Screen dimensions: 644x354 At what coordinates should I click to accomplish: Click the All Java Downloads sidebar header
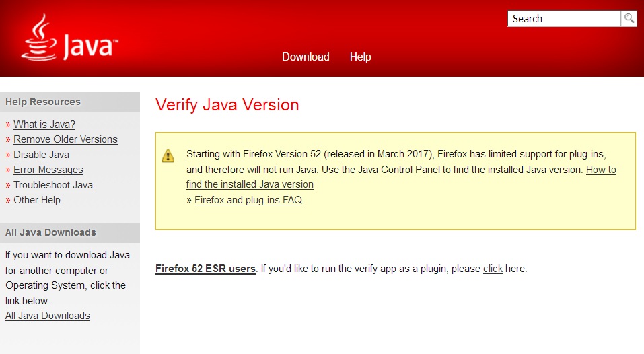pos(70,232)
